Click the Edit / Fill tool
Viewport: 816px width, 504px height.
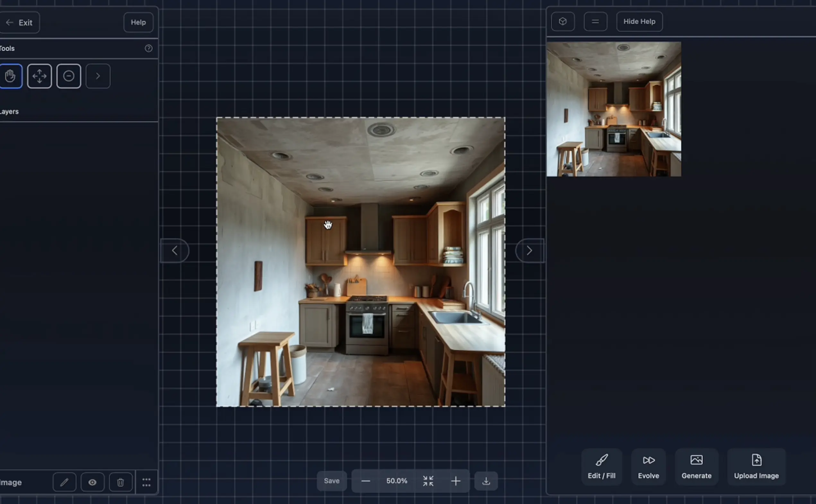point(602,466)
